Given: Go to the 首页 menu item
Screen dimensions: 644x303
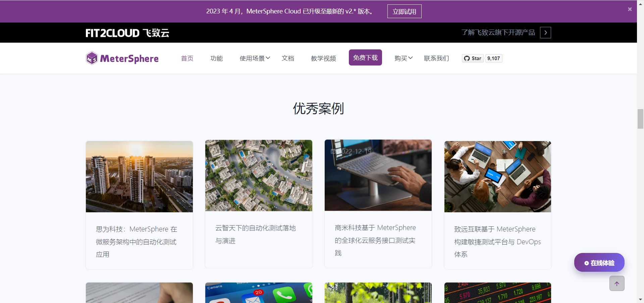Looking at the screenshot, I should tap(187, 58).
